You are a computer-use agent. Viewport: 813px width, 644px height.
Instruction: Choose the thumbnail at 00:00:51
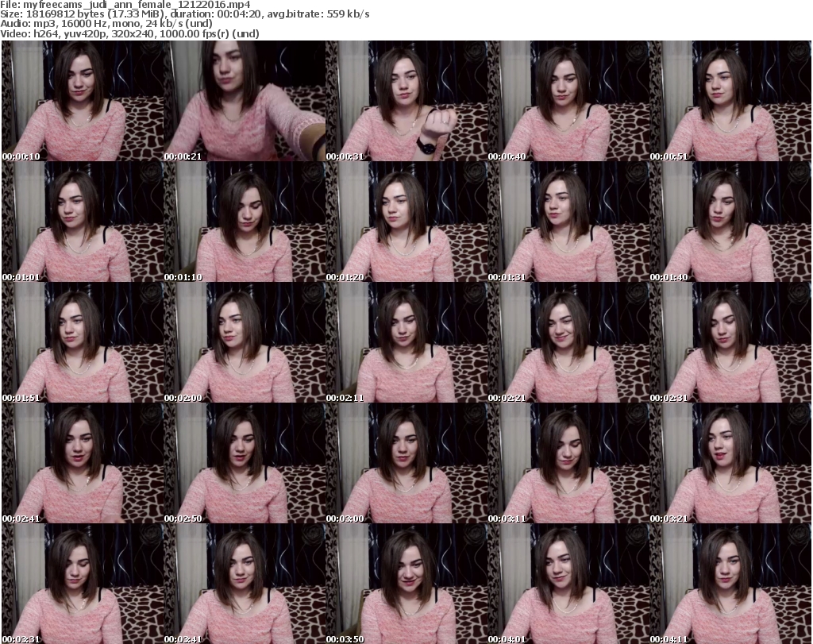coord(730,101)
